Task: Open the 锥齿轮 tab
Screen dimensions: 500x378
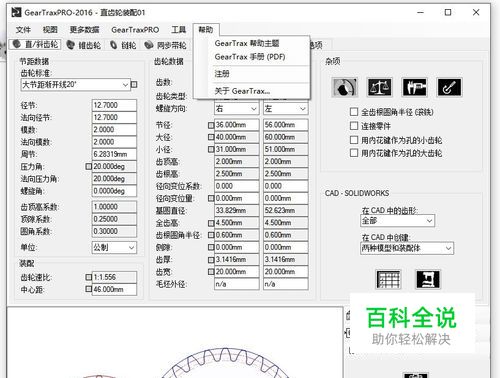Action: [84, 45]
